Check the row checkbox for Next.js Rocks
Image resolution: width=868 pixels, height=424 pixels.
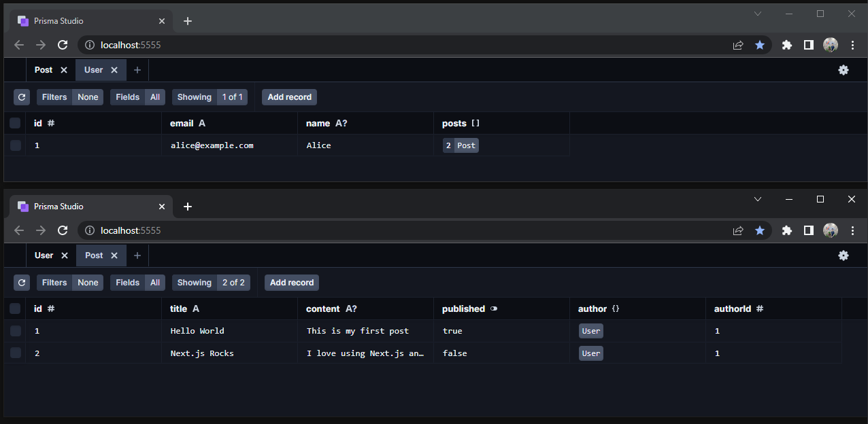coord(15,353)
